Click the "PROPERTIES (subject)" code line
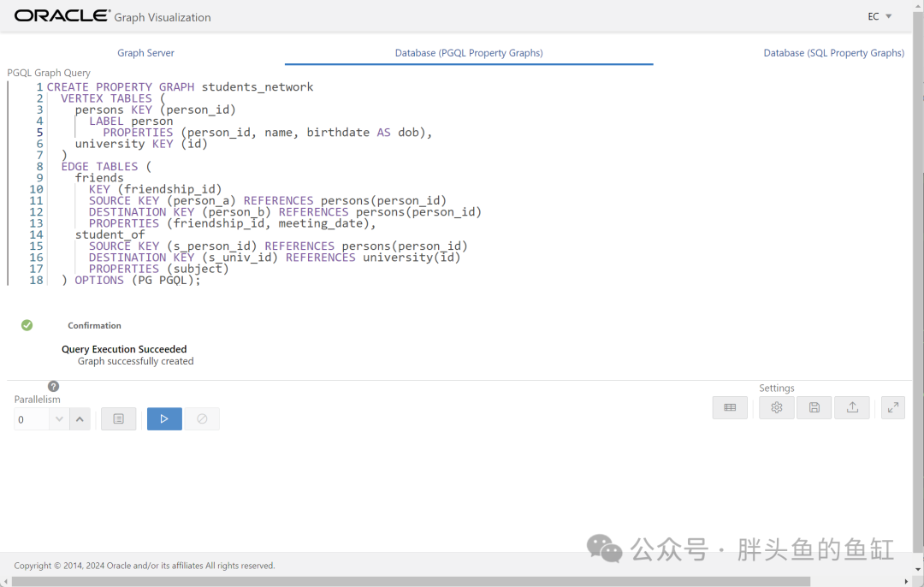This screenshot has width=924, height=587. pos(159,269)
